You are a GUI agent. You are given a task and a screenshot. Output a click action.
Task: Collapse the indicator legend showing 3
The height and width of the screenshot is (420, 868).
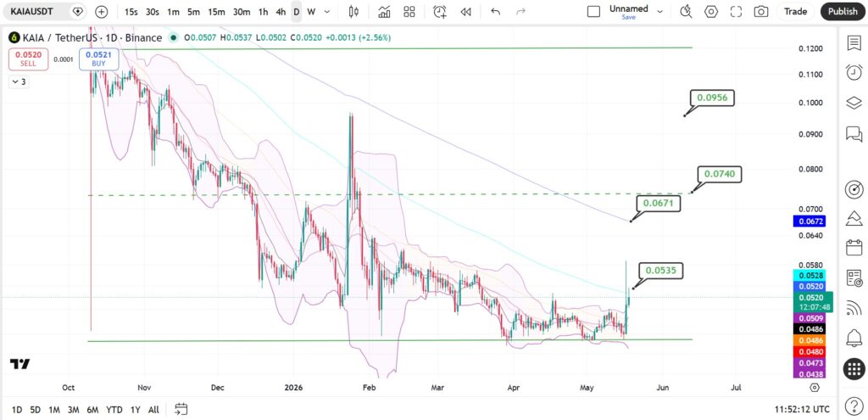click(x=19, y=82)
